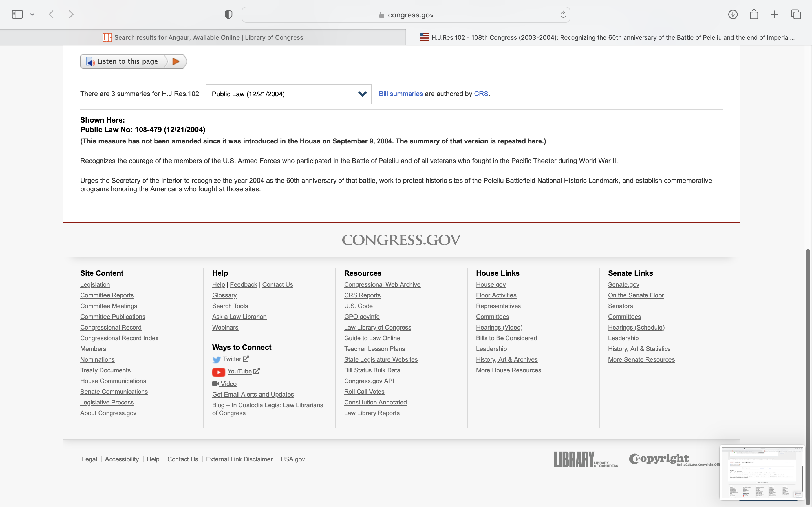Show the tab overview icon
The width and height of the screenshot is (812, 507).
(796, 14)
